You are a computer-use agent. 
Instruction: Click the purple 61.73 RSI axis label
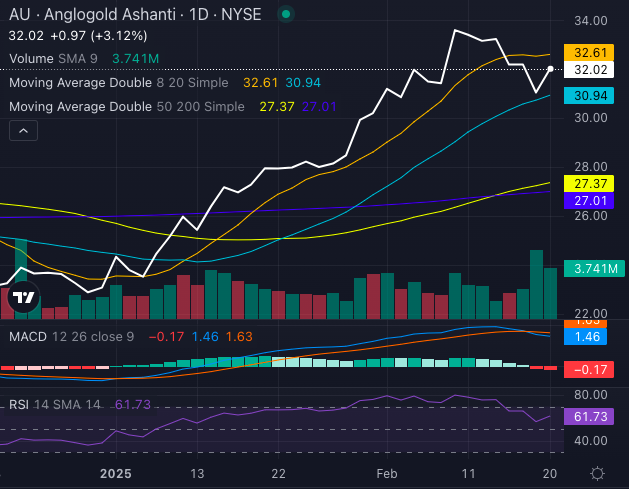[588, 416]
